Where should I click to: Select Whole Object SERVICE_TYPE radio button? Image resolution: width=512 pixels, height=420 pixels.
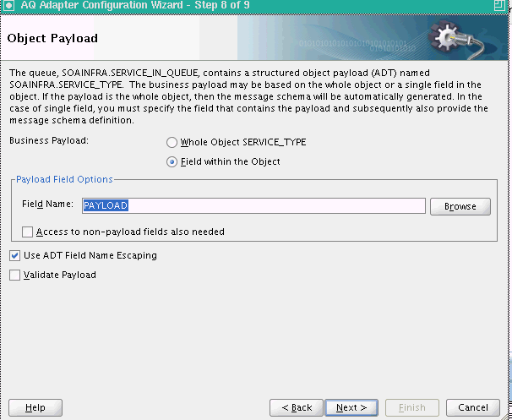click(172, 143)
